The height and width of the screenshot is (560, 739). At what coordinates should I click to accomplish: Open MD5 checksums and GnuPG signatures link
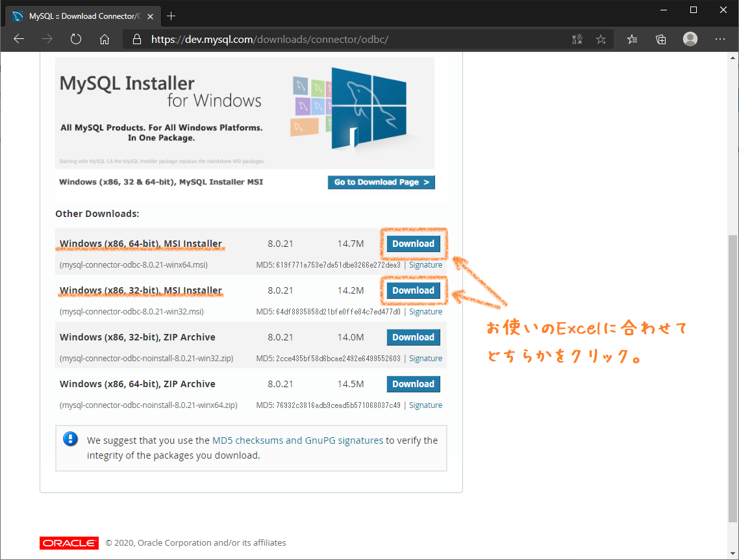coord(297,440)
